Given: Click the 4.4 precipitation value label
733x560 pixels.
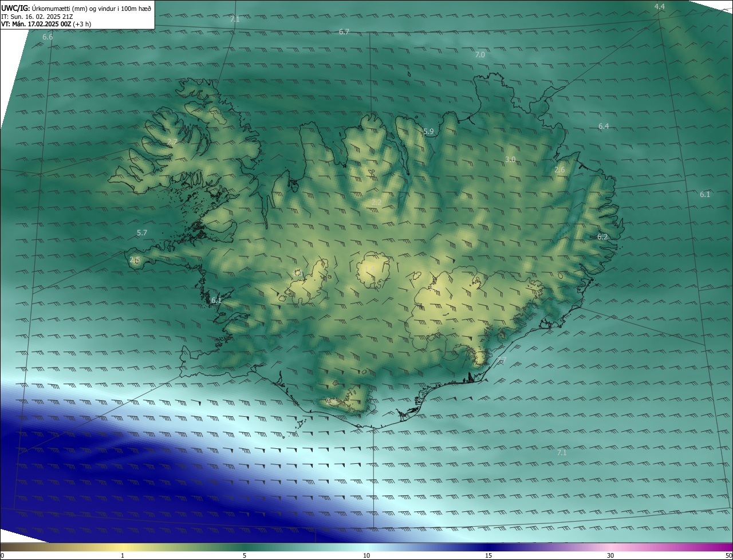Looking at the screenshot, I should point(660,7).
